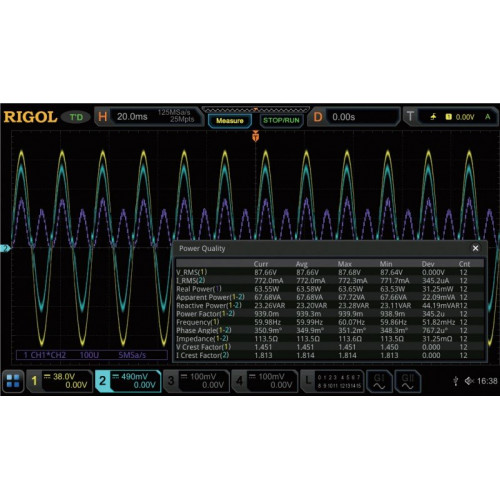Open the delay 0.00s setting
The image size is (500, 500).
(354, 117)
